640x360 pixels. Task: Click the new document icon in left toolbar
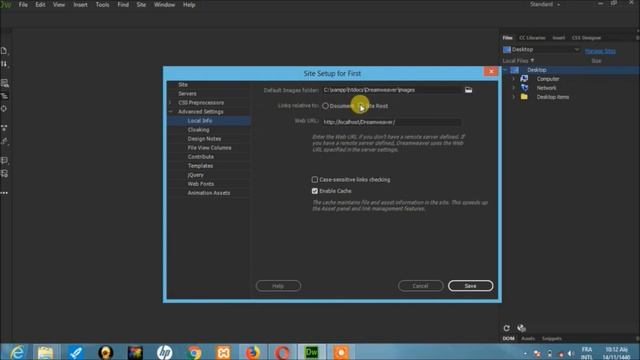click(x=4, y=51)
